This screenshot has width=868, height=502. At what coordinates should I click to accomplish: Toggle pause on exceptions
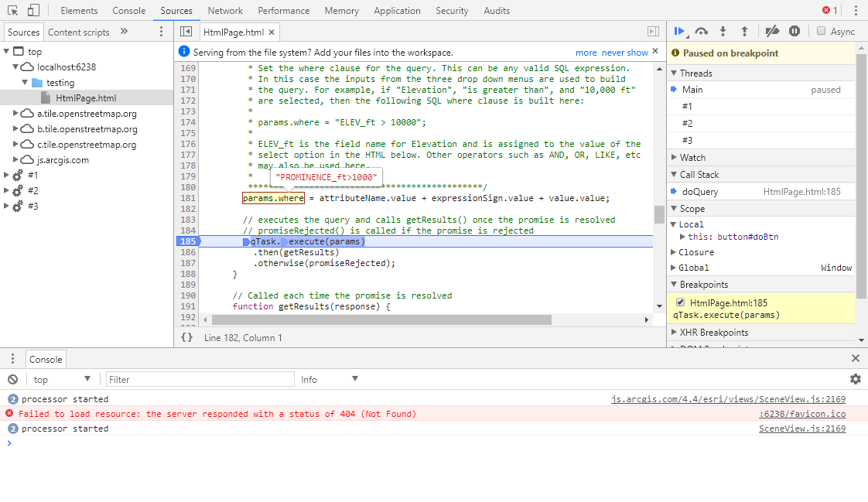[x=795, y=32]
